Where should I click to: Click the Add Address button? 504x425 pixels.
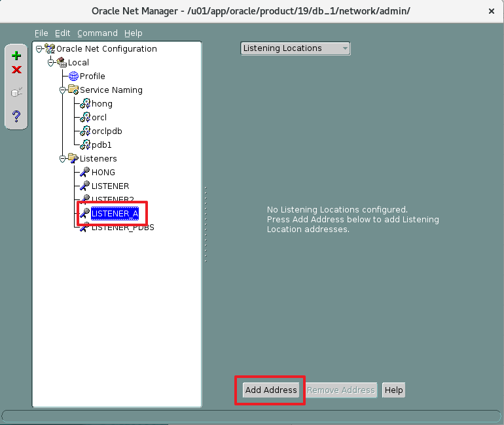click(x=271, y=390)
